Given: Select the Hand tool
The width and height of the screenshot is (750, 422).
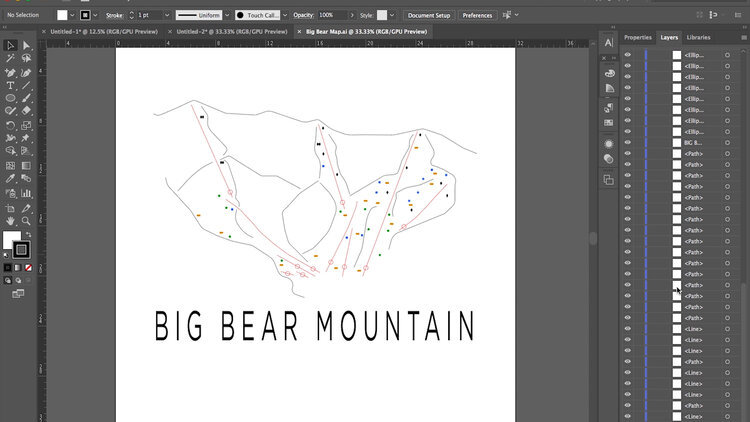Looking at the screenshot, I should pos(10,221).
